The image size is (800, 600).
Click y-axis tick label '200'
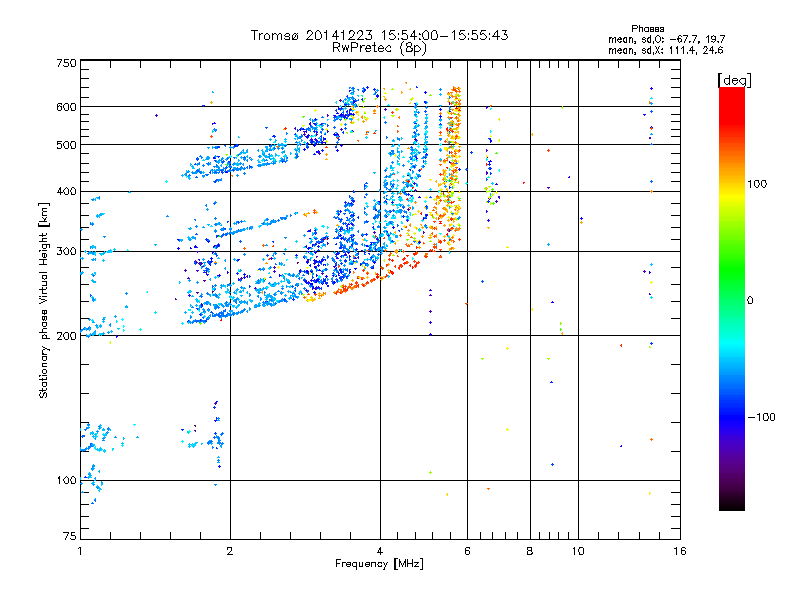coord(66,336)
